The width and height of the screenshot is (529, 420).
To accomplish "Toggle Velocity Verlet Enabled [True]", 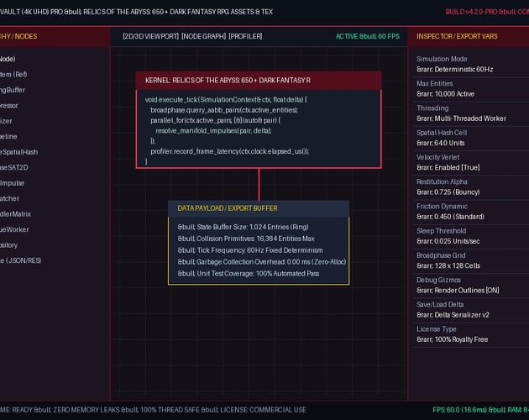I will (448, 167).
